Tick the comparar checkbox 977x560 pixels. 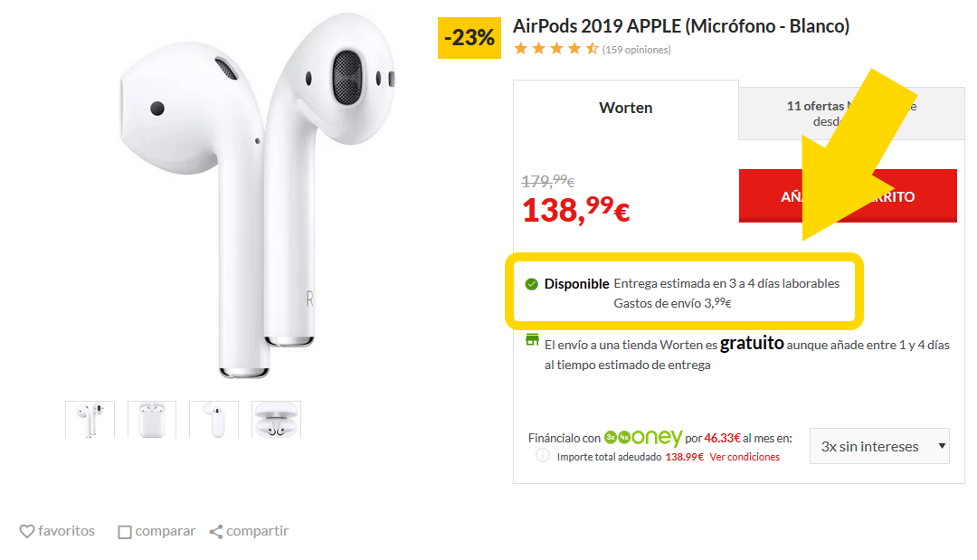(125, 532)
